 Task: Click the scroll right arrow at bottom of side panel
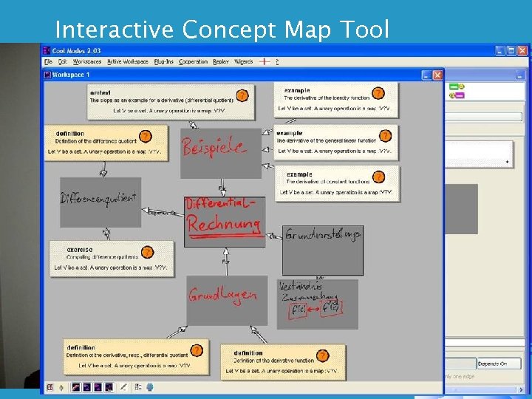(x=522, y=390)
